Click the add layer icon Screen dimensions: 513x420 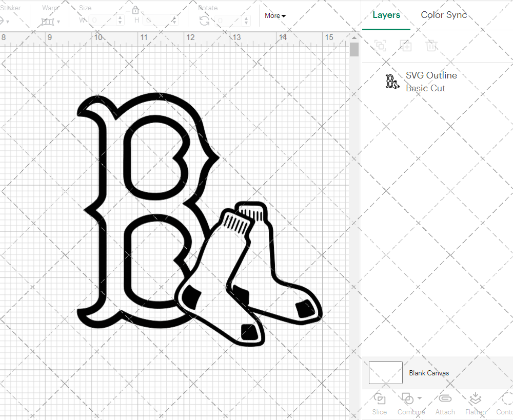tap(406, 46)
